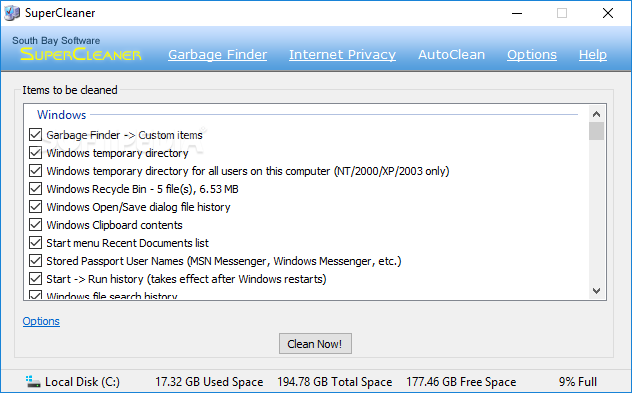Toggle Start -> Run history checkbox
The width and height of the screenshot is (632, 393).
coord(35,279)
